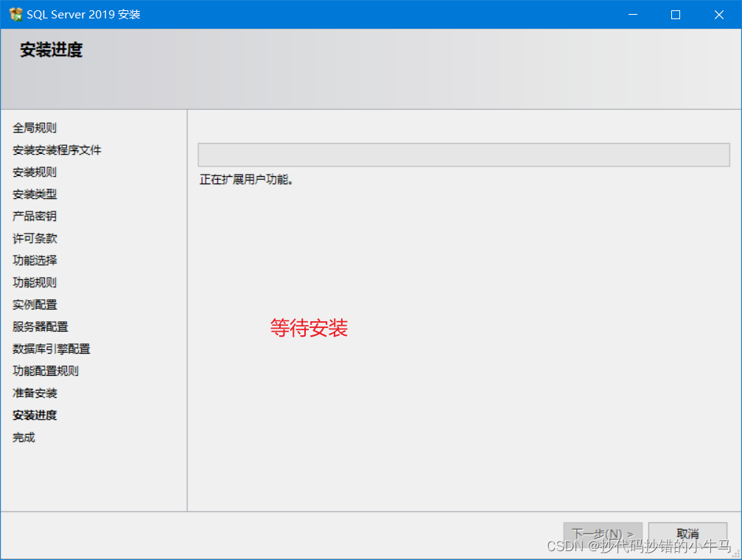Select the 准备安装 step
This screenshot has height=560, width=742.
tap(35, 393)
